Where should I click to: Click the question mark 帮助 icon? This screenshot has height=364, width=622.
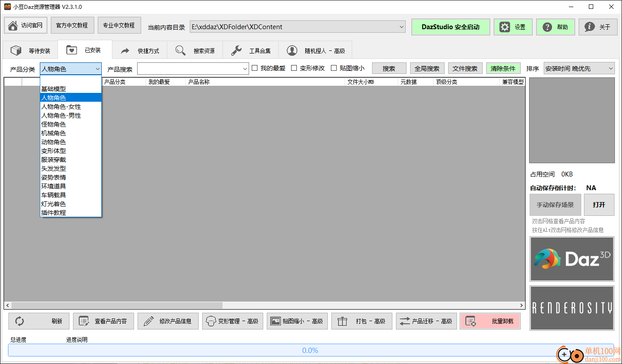[547, 27]
